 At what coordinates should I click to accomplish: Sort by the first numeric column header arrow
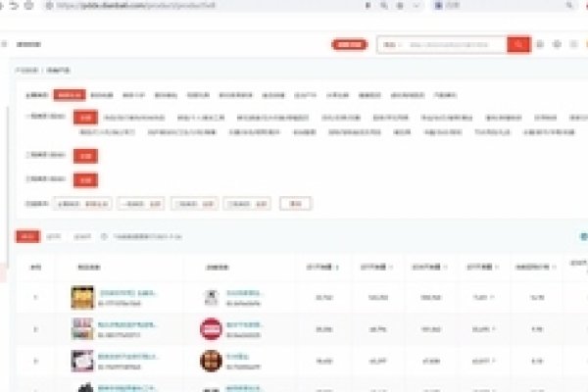coord(337,268)
